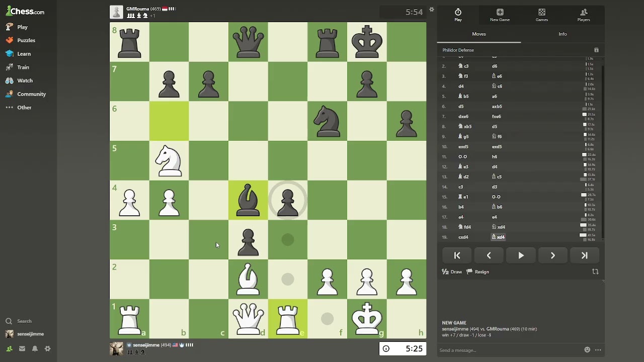
Task: Open messages envelope icon
Action: (22, 349)
